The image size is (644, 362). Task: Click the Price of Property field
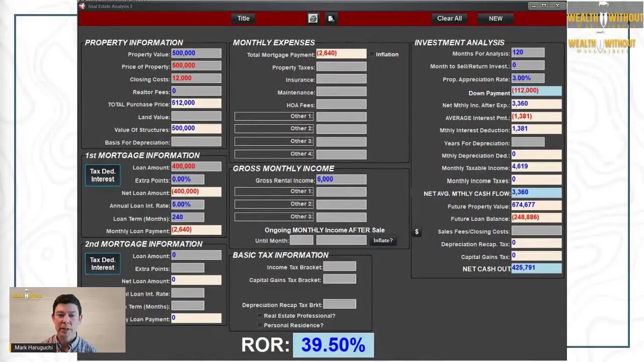click(196, 66)
